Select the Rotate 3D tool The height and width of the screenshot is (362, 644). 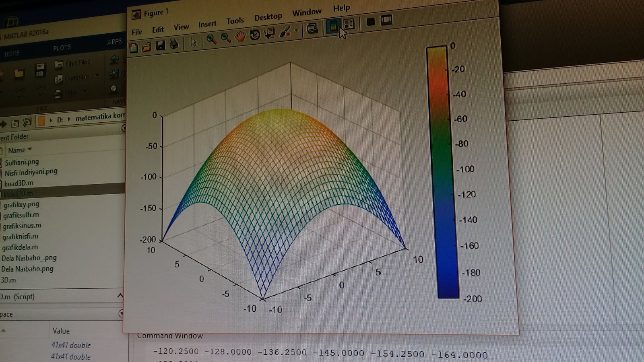click(254, 35)
